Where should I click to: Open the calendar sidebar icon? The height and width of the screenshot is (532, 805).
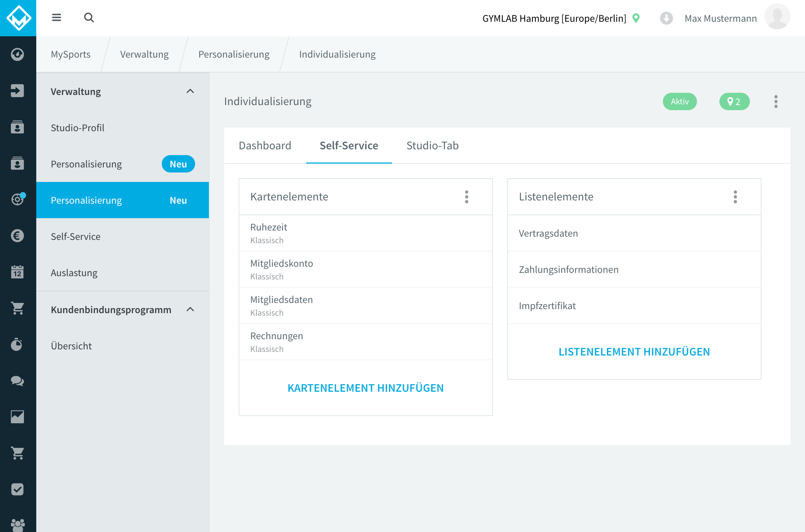[17, 272]
